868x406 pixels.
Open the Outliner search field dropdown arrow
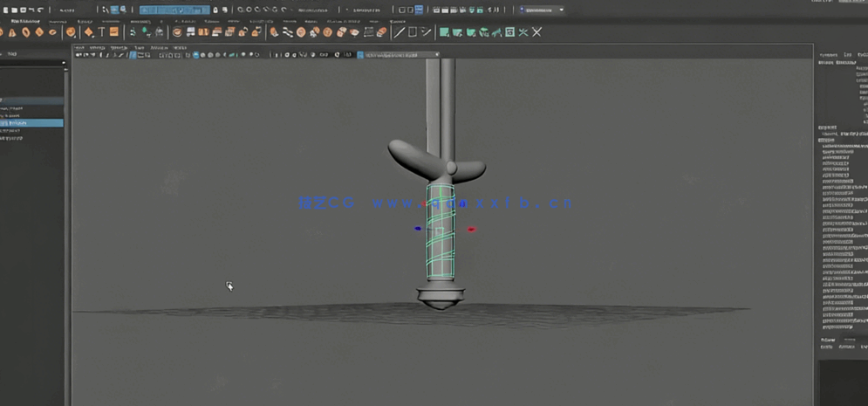(x=64, y=63)
